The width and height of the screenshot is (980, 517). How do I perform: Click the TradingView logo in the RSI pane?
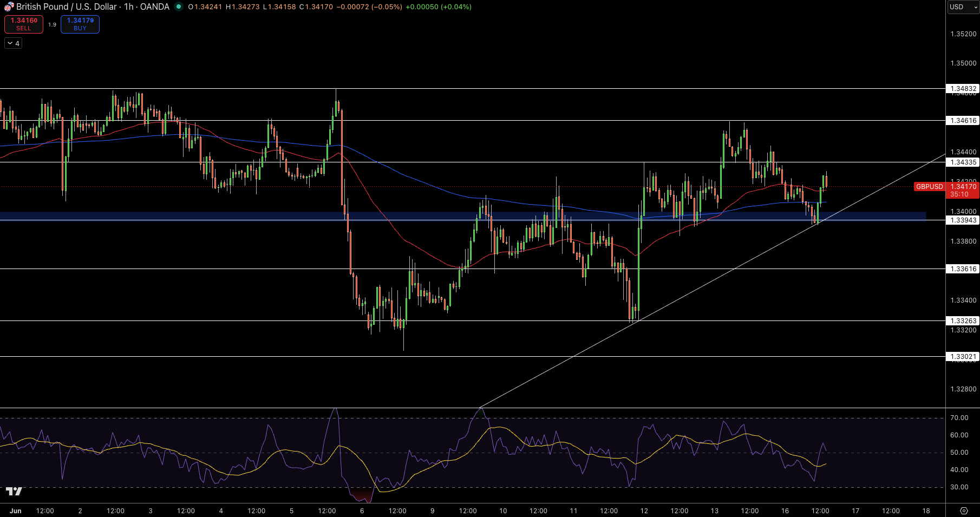coord(14,492)
